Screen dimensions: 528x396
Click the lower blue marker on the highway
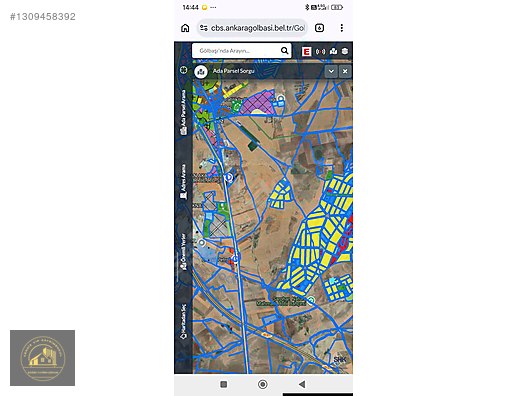coord(235,258)
